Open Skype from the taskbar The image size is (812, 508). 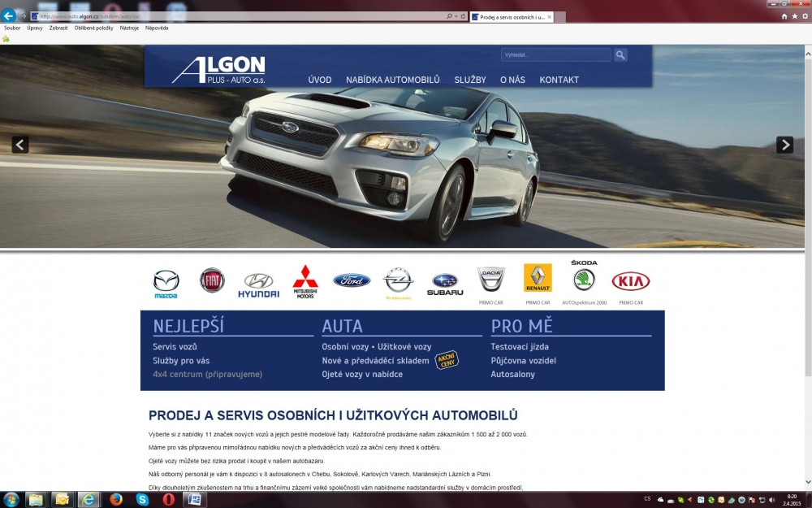click(142, 500)
